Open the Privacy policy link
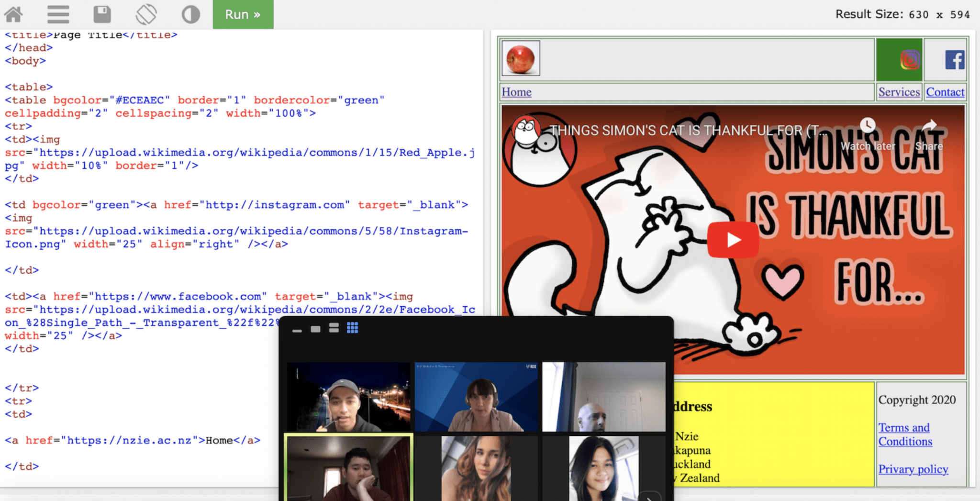The image size is (980, 501). point(913,469)
